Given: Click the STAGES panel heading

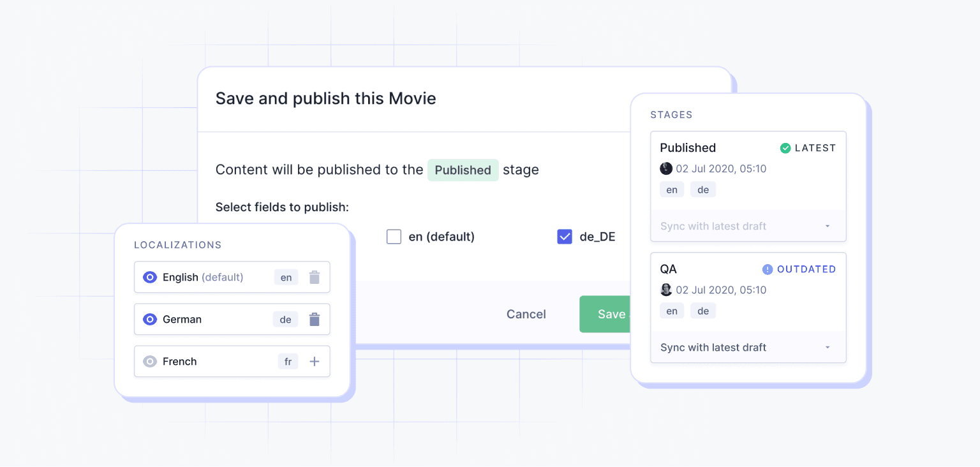Looking at the screenshot, I should coord(671,115).
